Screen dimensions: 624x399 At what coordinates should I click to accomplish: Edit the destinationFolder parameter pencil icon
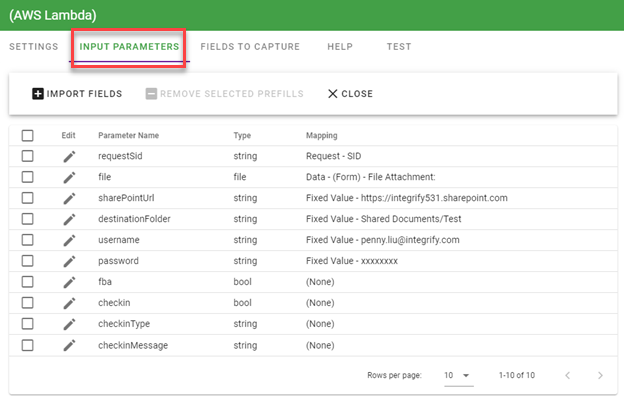(x=69, y=219)
